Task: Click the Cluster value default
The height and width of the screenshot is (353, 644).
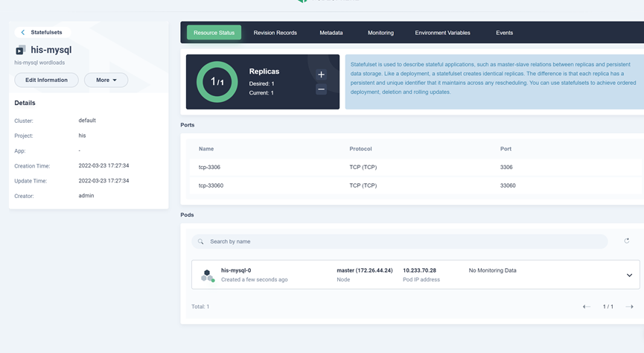Action: [87, 121]
